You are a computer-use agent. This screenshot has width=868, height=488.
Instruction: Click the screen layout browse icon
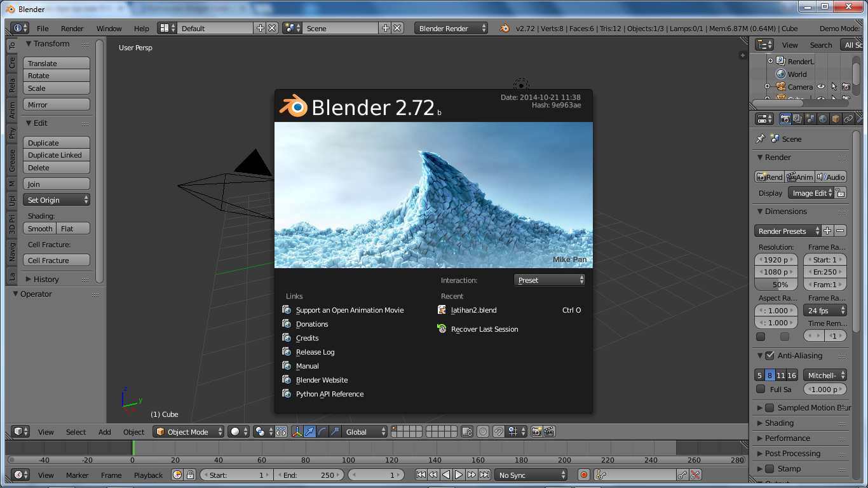point(168,28)
